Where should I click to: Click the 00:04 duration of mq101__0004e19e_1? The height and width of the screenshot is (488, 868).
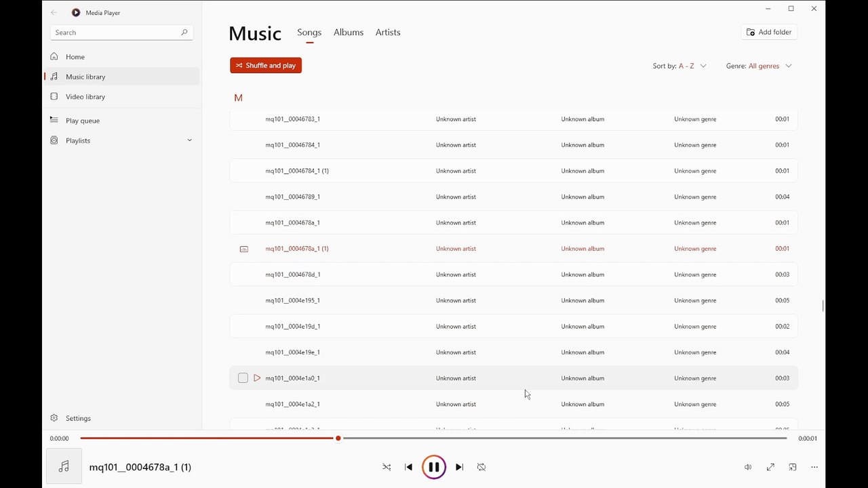coord(782,352)
